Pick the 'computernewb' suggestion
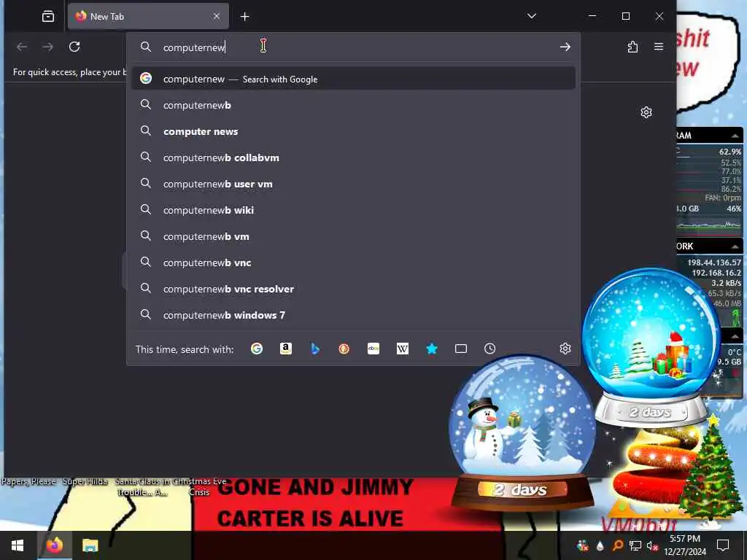 tap(354, 105)
